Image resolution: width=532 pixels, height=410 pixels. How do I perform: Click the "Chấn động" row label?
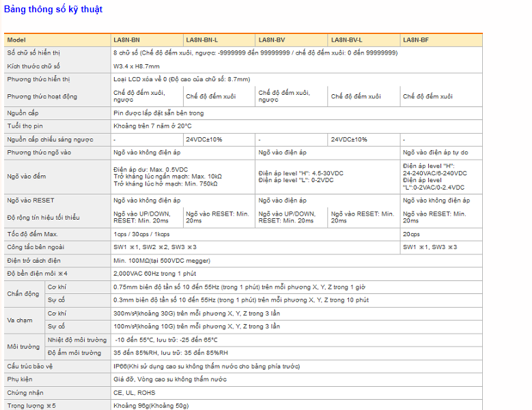pyautogui.click(x=22, y=293)
